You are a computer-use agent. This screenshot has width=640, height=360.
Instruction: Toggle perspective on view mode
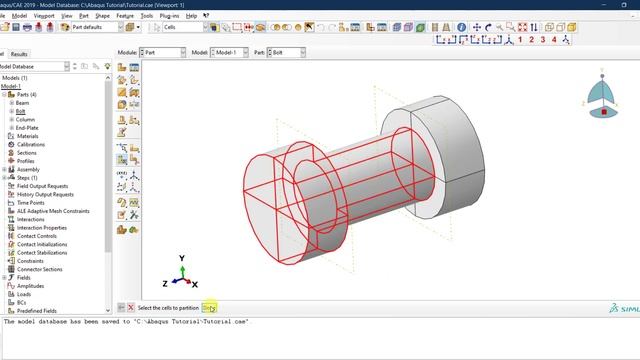tap(446, 27)
